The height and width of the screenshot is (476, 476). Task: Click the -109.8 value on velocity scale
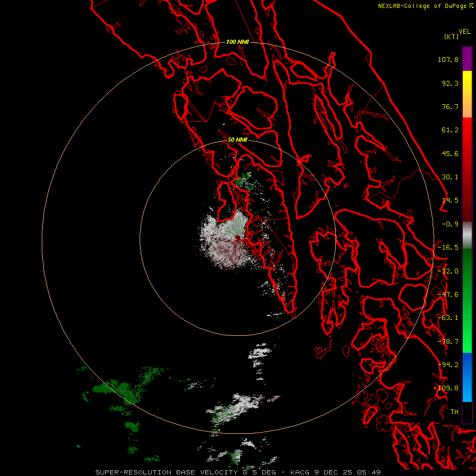pos(446,388)
